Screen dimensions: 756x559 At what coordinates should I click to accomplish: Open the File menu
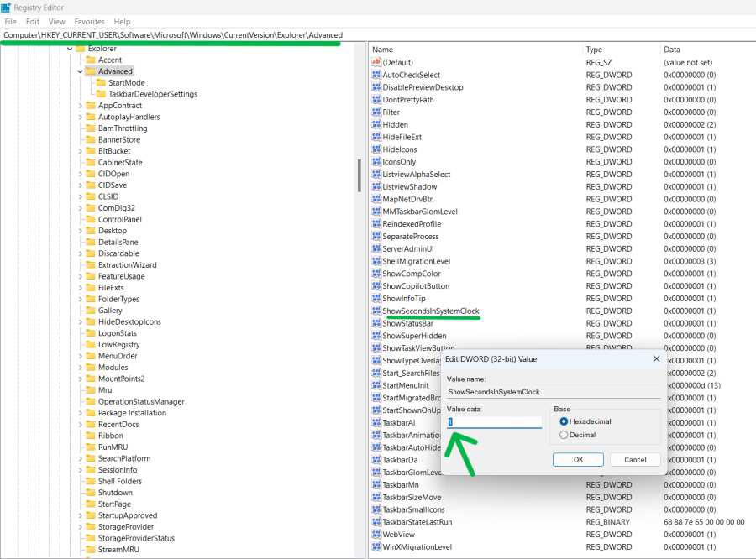click(11, 22)
